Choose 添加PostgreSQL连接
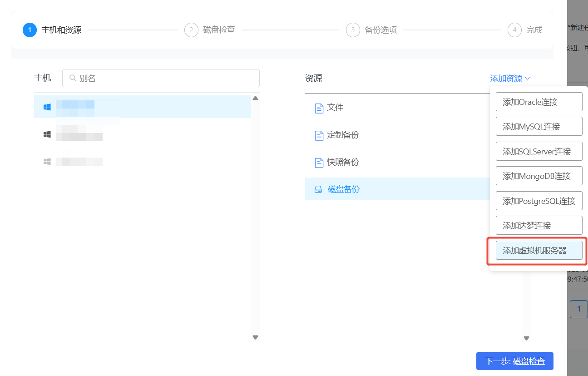 point(539,201)
